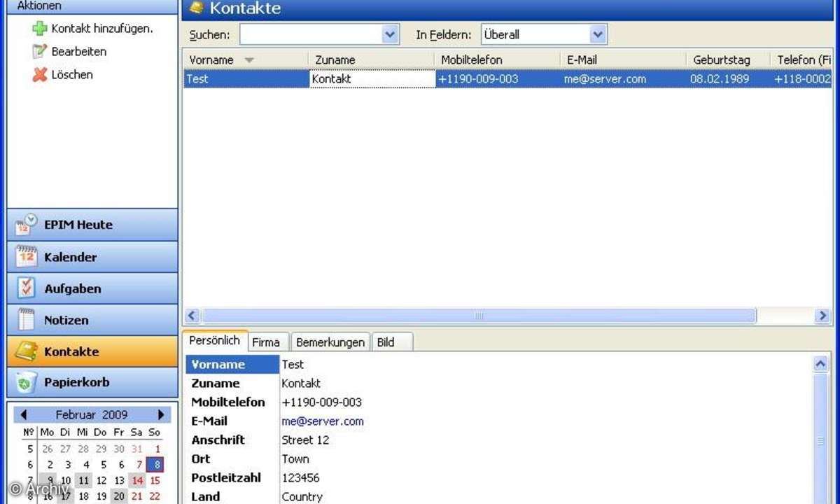Select day 1 in the mini calendar

click(x=157, y=449)
